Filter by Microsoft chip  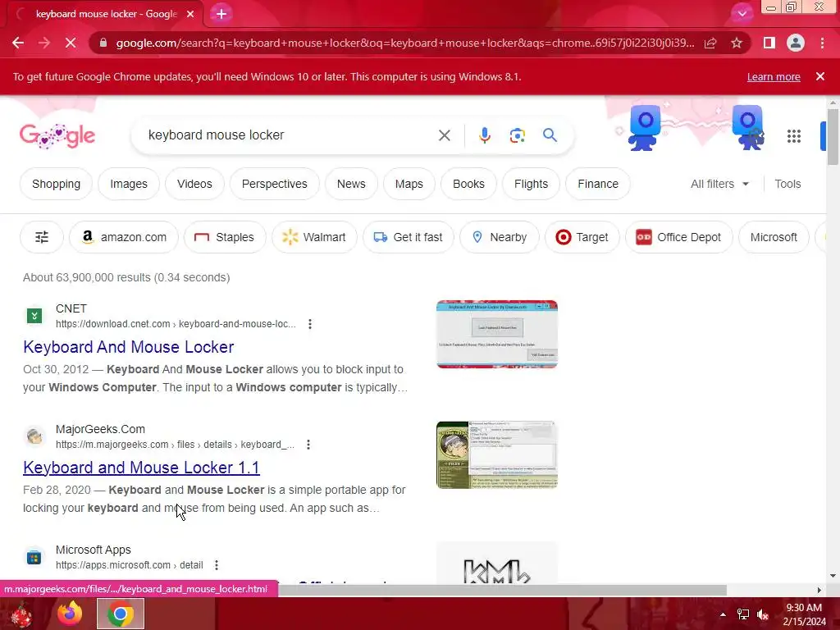(x=774, y=237)
